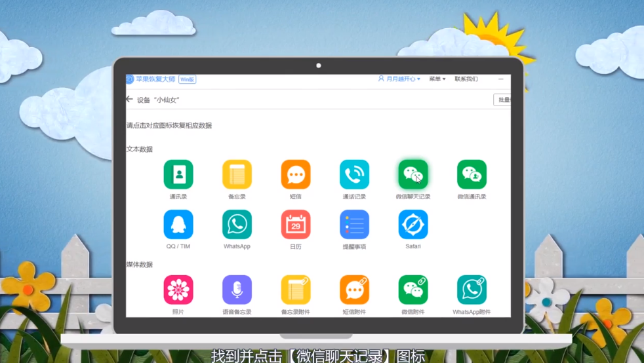Minimize the recovery app window
Screen dimensions: 644x363
[500, 79]
